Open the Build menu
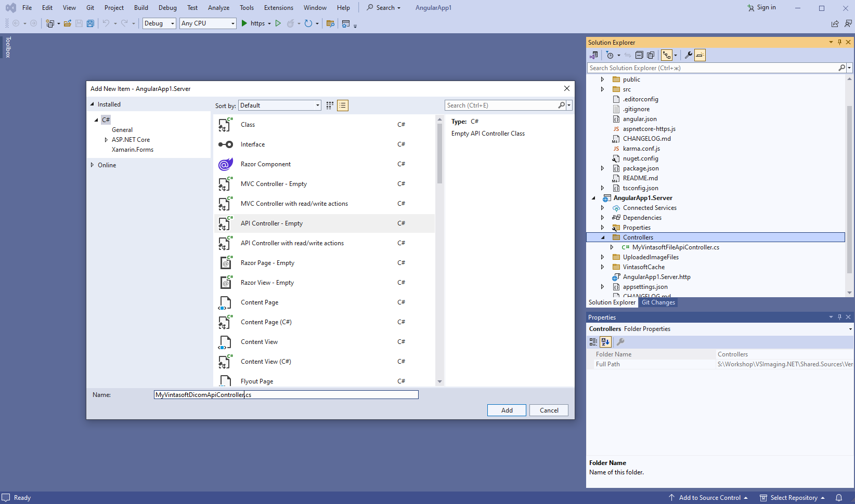855x504 pixels. (x=141, y=8)
